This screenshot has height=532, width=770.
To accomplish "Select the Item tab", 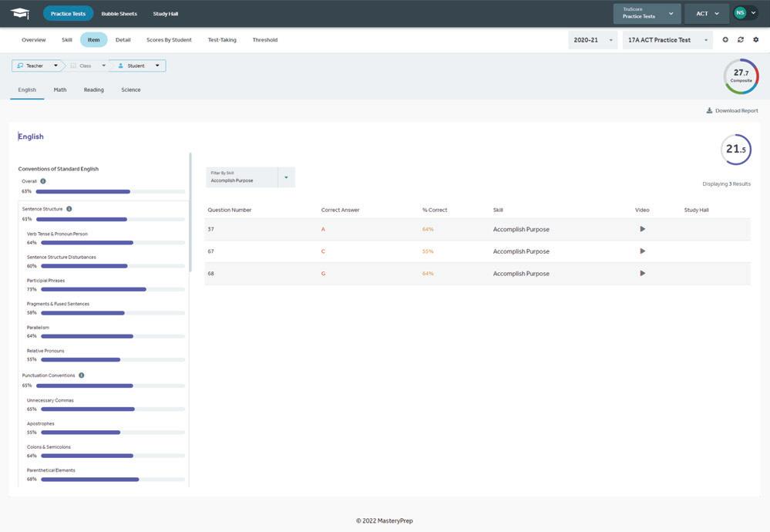I will pos(94,40).
